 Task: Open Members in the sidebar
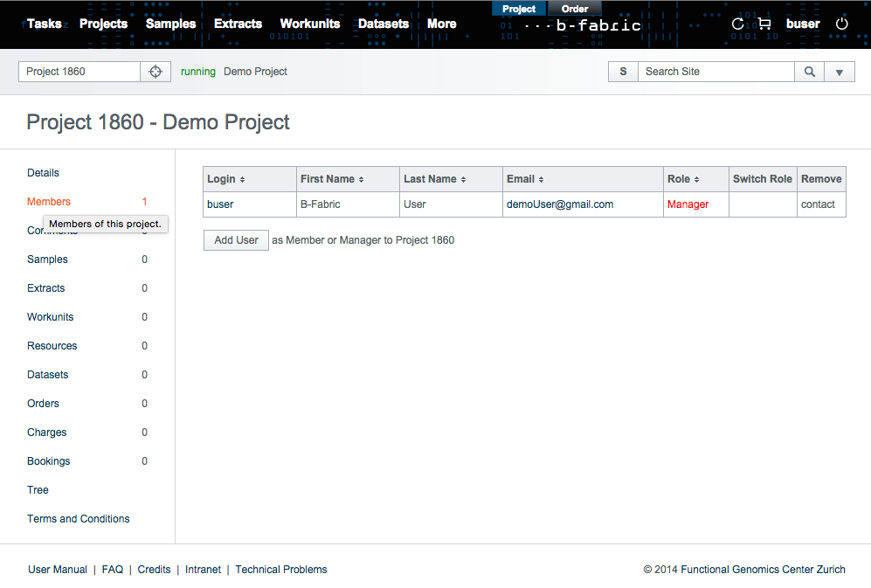click(49, 202)
